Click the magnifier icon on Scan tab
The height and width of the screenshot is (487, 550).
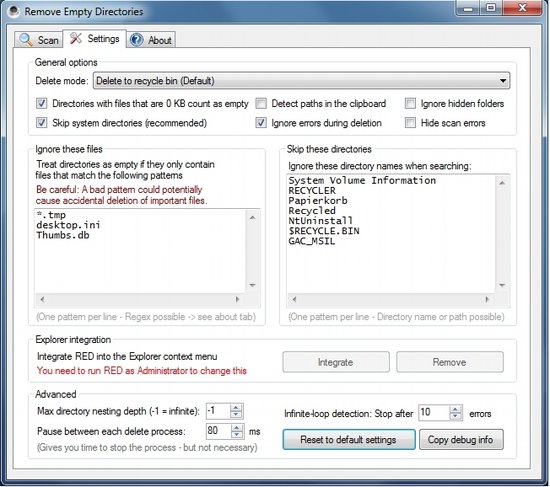[x=26, y=40]
